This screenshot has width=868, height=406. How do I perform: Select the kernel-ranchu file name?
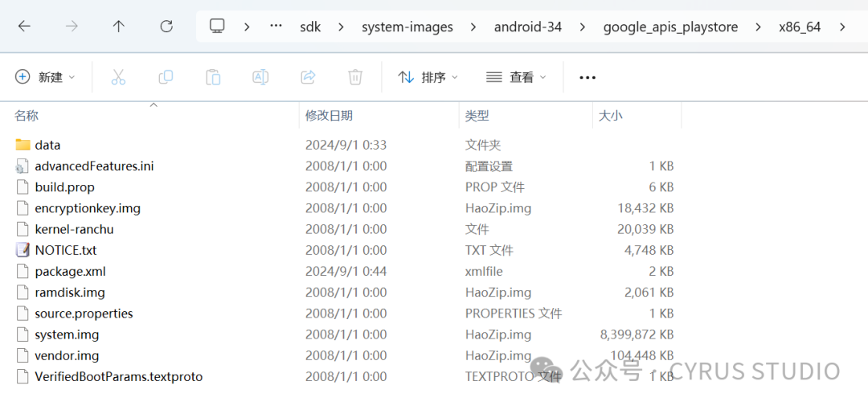pyautogui.click(x=74, y=229)
